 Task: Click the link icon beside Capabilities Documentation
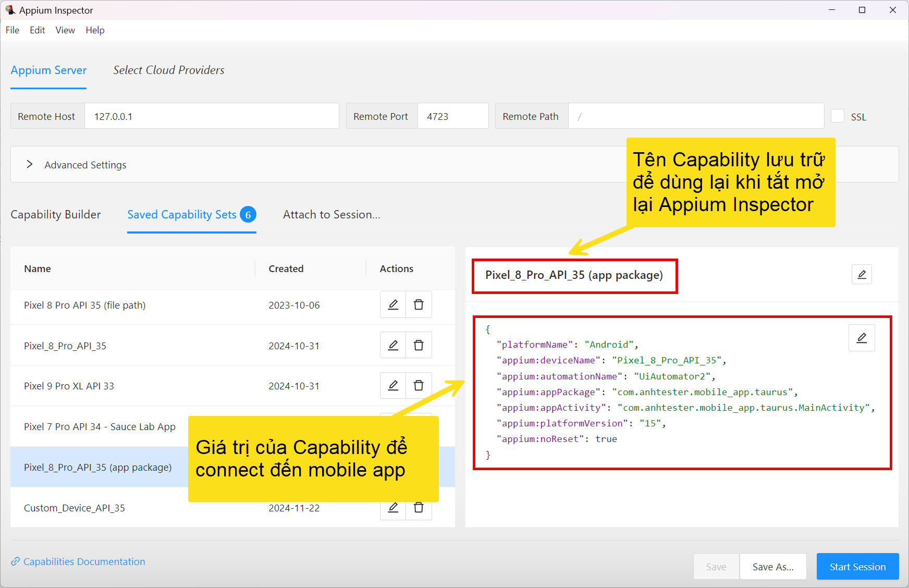(15, 561)
